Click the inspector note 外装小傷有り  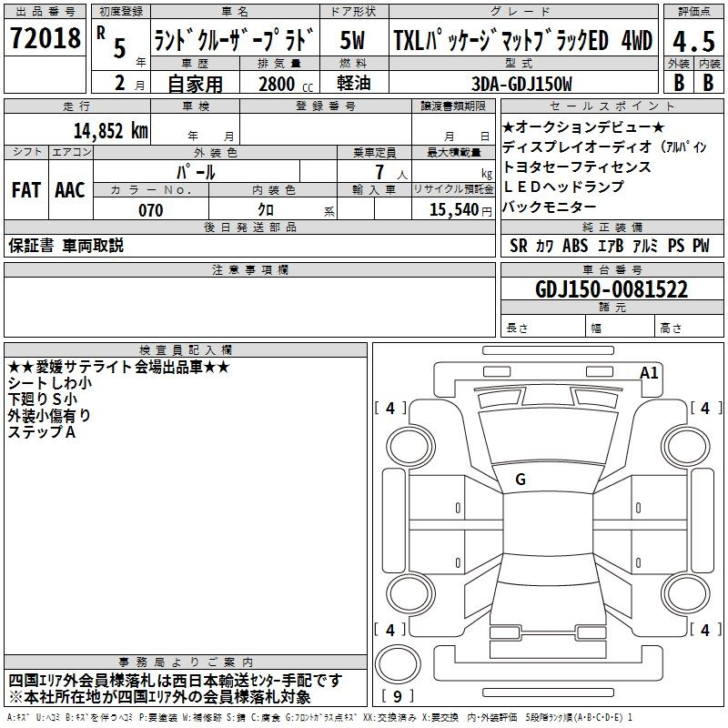pyautogui.click(x=49, y=416)
